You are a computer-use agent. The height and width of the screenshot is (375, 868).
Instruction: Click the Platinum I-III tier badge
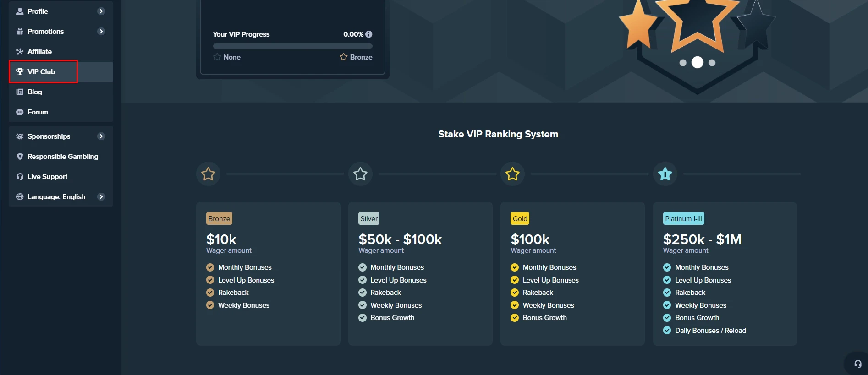point(683,218)
